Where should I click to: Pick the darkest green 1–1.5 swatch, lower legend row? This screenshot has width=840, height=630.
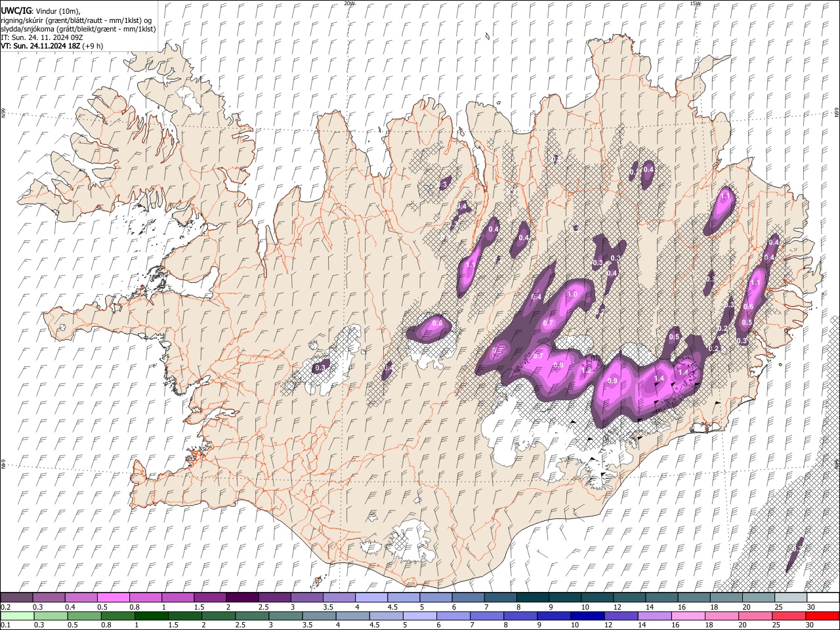(x=151, y=616)
